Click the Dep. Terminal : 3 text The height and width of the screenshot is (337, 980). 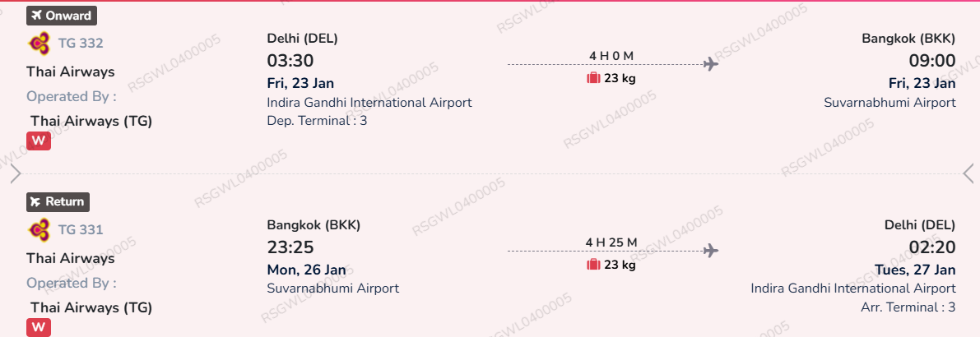(317, 120)
